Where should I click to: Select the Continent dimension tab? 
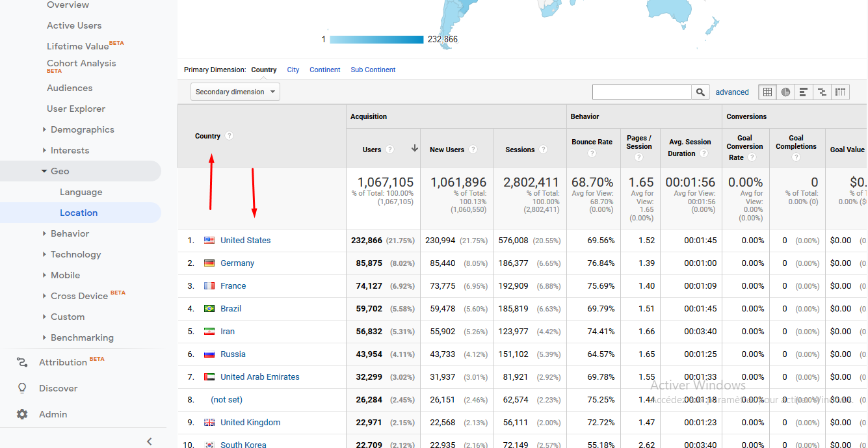324,70
